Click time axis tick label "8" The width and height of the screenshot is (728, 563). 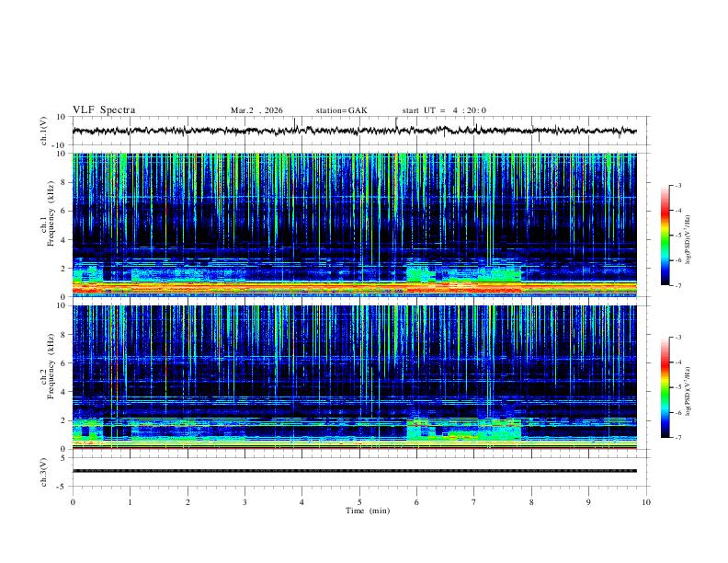click(x=531, y=502)
